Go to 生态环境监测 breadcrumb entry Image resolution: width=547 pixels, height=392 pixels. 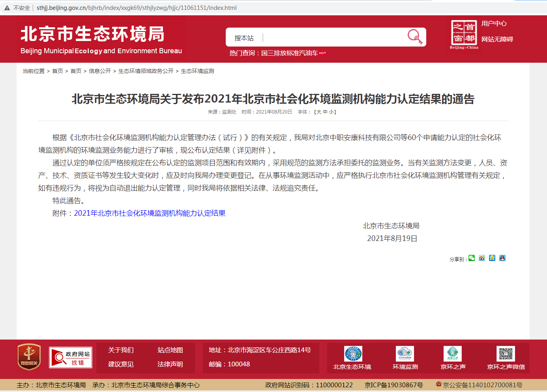(197, 71)
